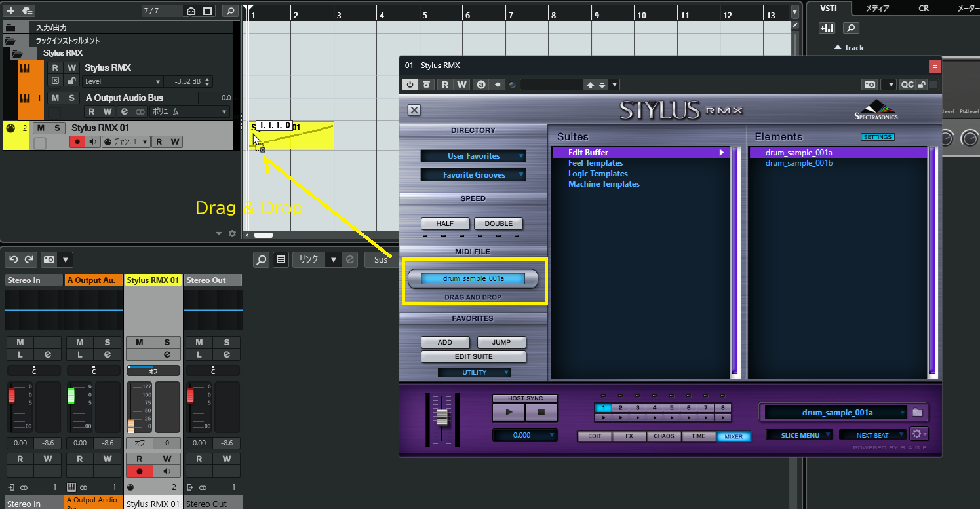Click A Output Au. green volume fader
The image size is (980, 509).
pos(71,395)
